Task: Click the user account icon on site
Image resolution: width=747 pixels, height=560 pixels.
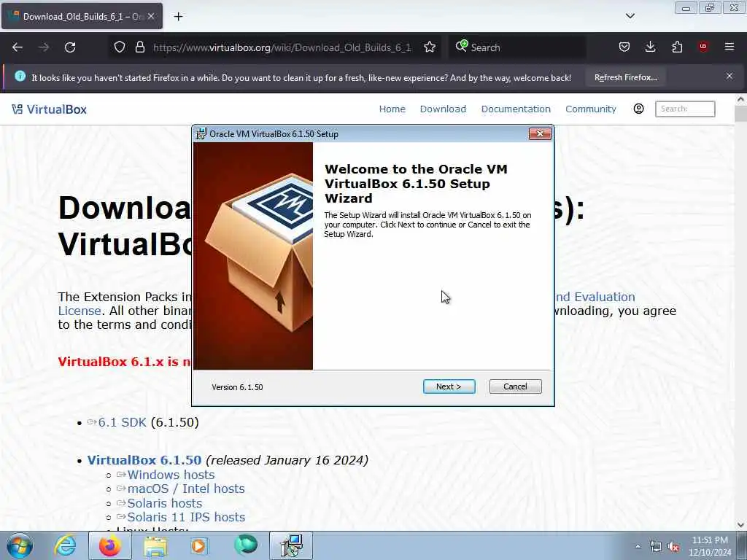Action: 639,109
